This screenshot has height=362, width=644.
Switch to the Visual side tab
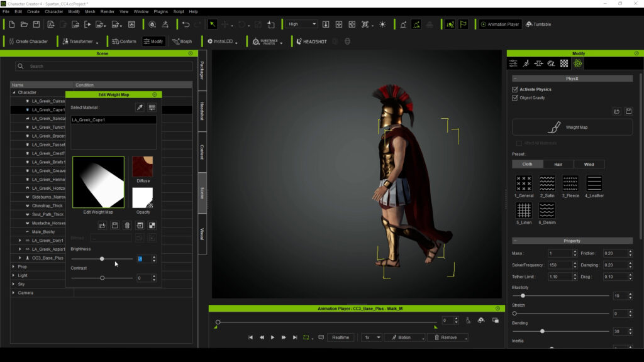(202, 234)
